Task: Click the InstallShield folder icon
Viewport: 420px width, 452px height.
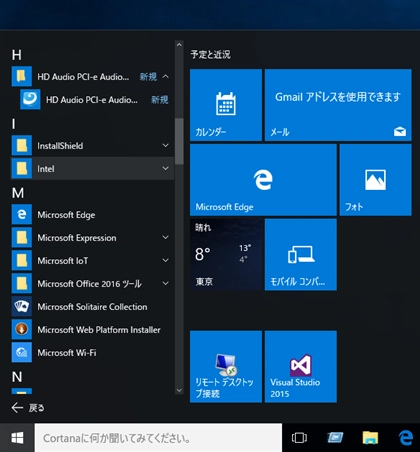Action: click(x=22, y=146)
